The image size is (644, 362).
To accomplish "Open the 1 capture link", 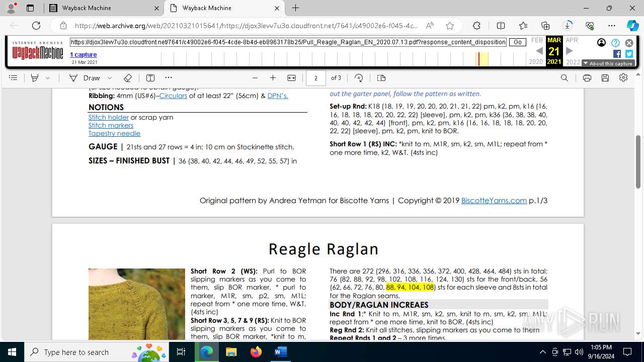I will coord(84,54).
